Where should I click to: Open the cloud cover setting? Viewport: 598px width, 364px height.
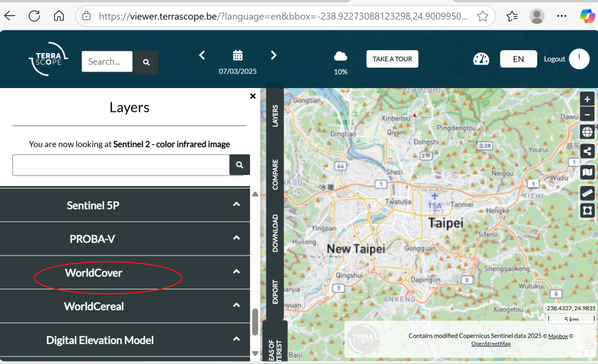340,57
